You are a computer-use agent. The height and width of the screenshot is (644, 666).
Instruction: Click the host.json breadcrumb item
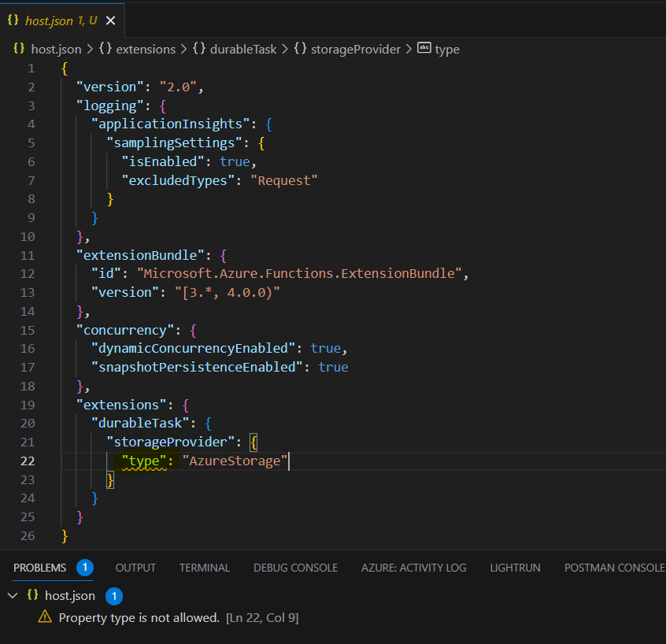56,50
